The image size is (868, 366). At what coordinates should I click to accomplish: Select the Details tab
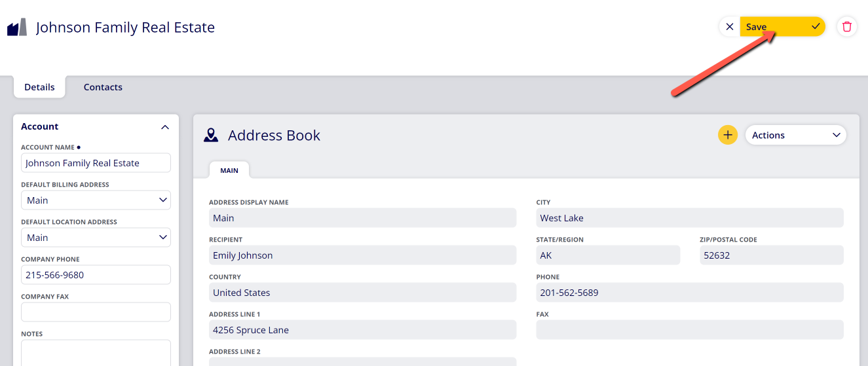pyautogui.click(x=39, y=87)
